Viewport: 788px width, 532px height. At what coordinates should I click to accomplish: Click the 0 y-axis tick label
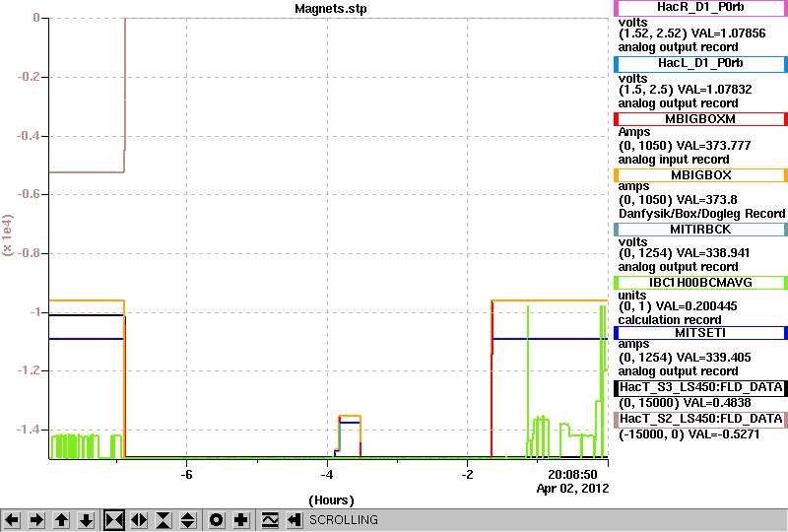[36, 18]
